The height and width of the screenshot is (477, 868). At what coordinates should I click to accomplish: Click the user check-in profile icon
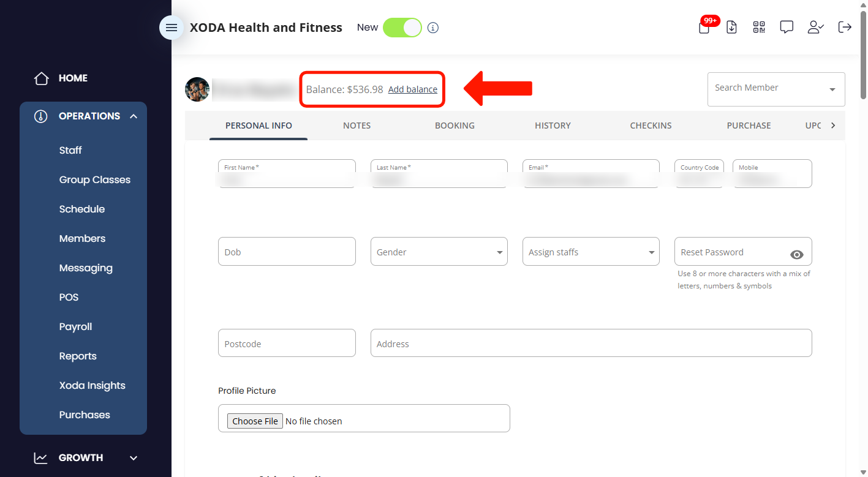(x=815, y=27)
